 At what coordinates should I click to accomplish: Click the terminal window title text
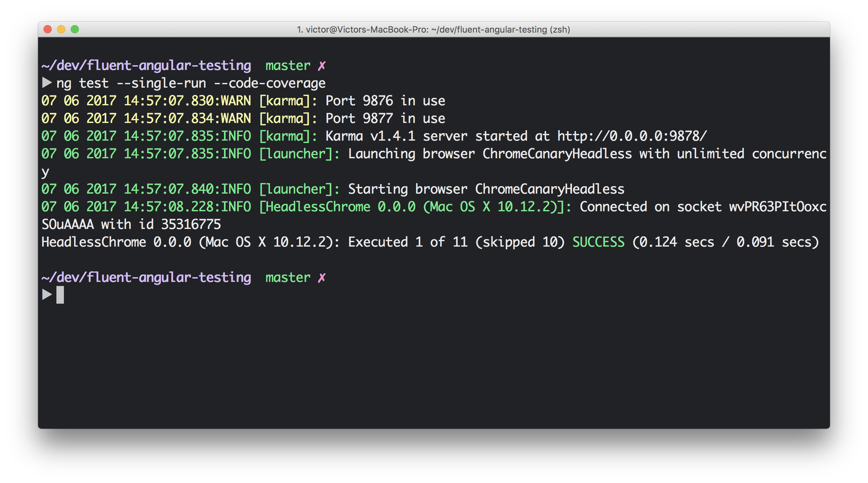[433, 30]
